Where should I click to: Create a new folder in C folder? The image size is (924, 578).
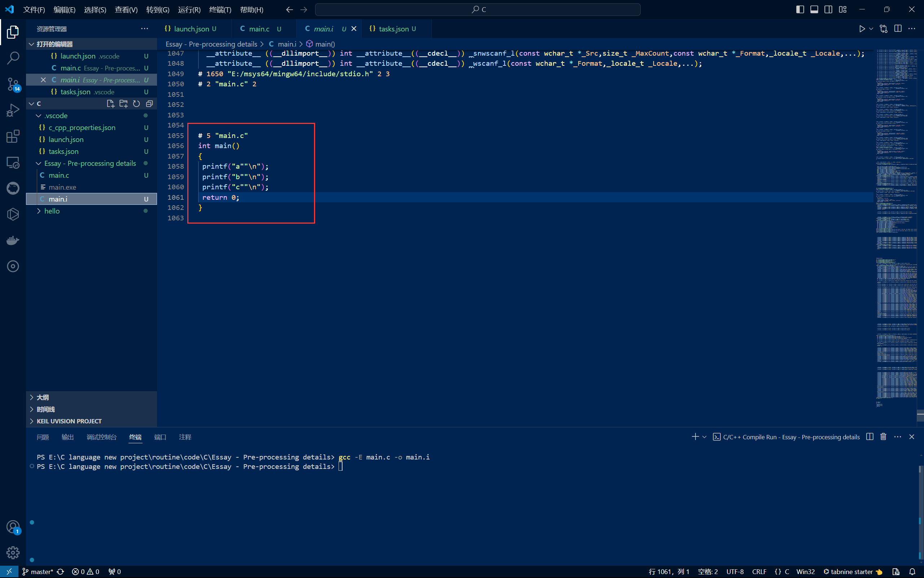coord(123,104)
